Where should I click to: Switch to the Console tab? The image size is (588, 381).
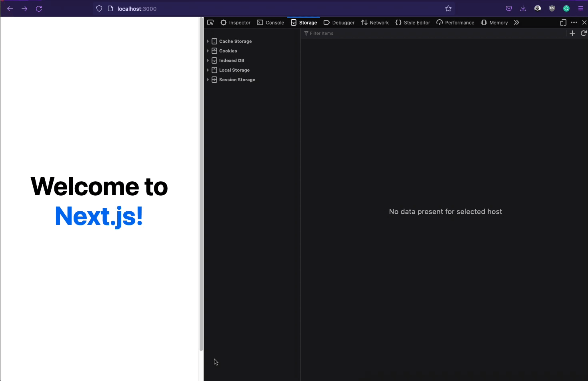click(270, 22)
